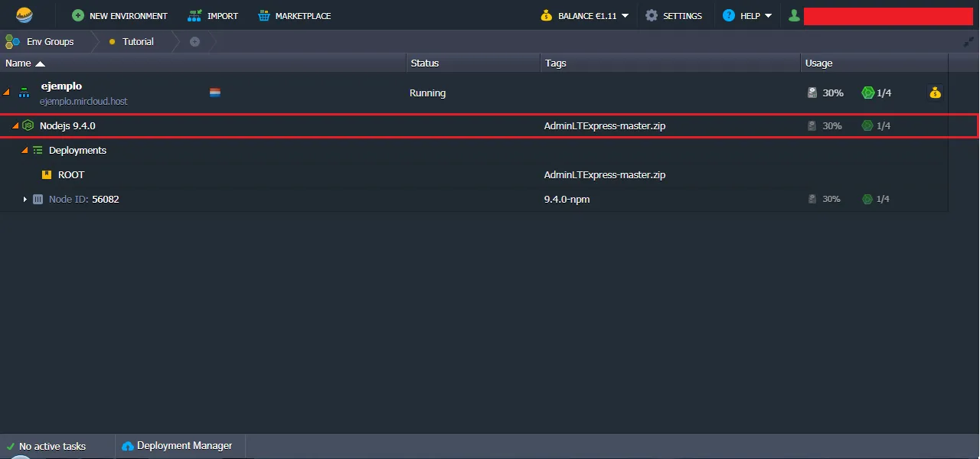Click the cloudlet icon in Node ID row

867,199
